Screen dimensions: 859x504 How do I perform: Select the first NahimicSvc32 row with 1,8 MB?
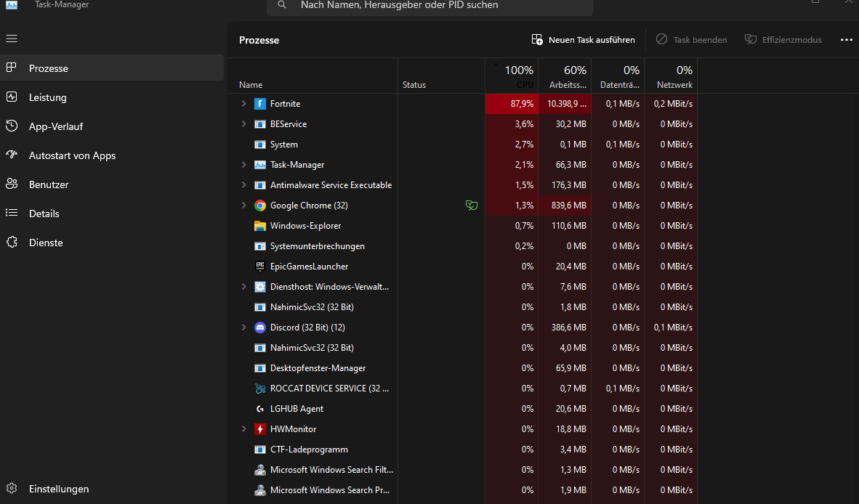[462, 307]
